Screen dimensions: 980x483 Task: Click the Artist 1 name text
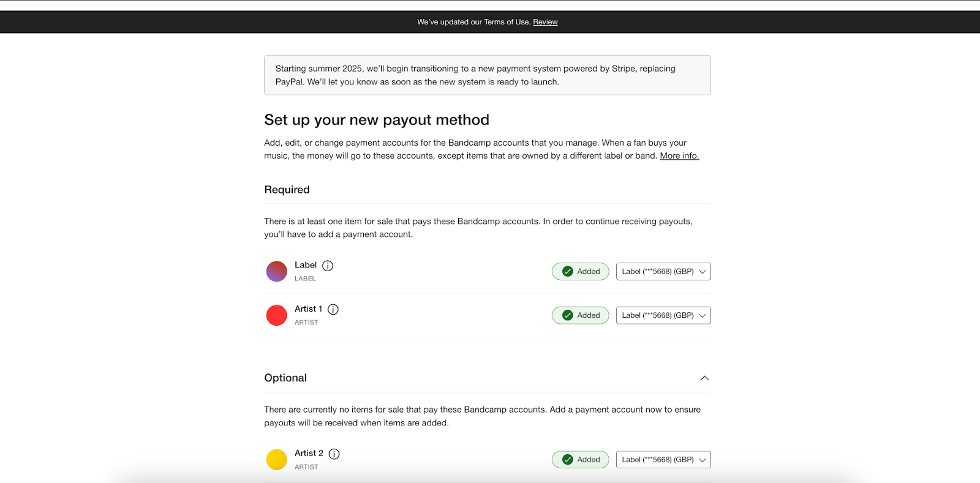pos(308,309)
